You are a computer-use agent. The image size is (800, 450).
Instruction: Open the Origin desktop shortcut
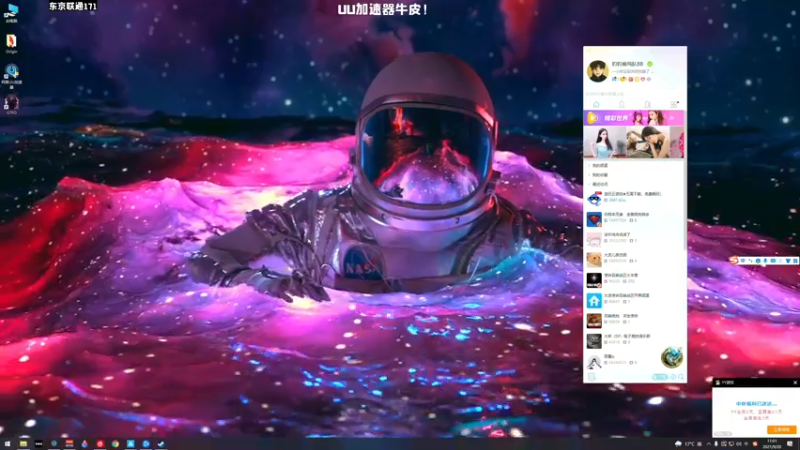11,43
